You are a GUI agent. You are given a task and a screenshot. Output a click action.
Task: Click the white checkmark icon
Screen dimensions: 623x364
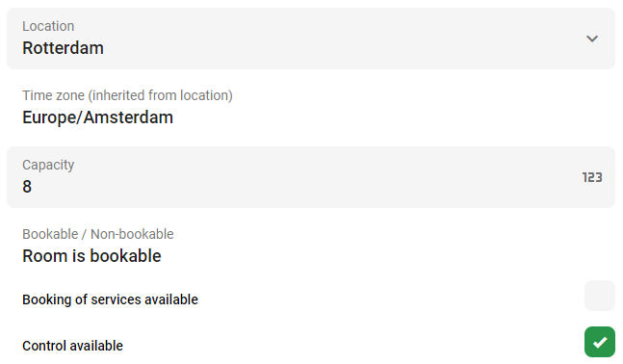coord(600,342)
